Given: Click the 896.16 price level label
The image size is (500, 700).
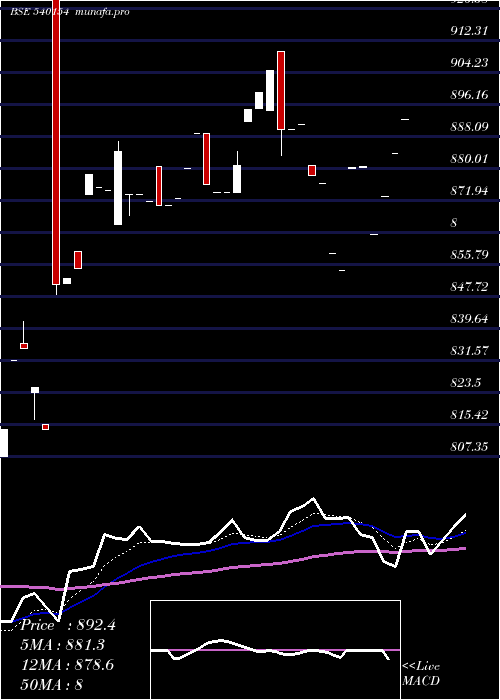Looking at the screenshot, I should (469, 95).
